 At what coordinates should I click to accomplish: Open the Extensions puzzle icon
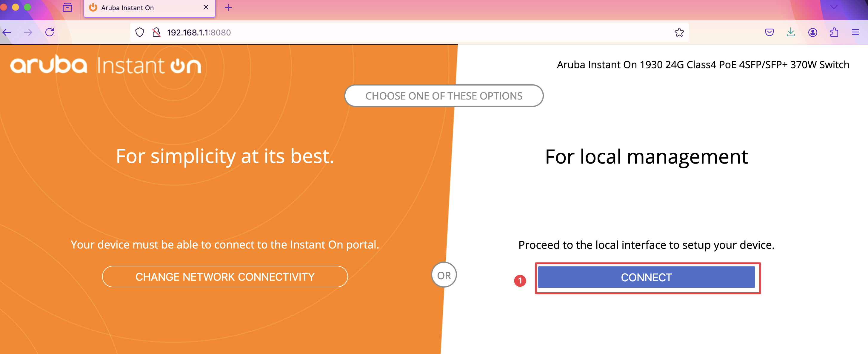[834, 32]
